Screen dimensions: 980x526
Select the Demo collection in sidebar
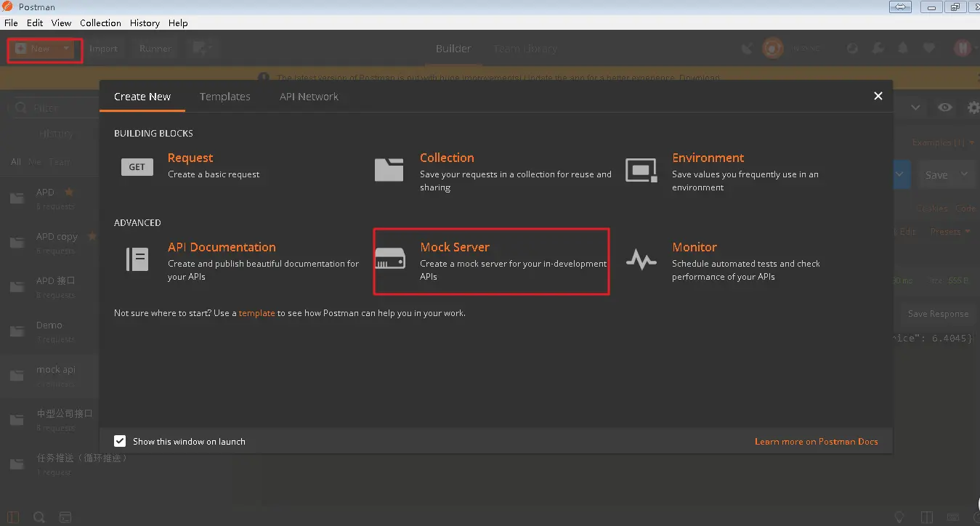[49, 331]
